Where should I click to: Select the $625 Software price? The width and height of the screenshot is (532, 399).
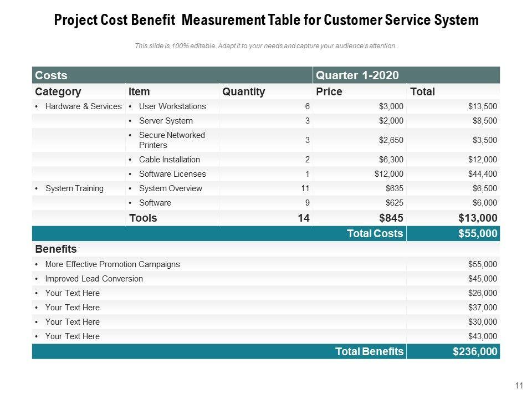(x=394, y=203)
